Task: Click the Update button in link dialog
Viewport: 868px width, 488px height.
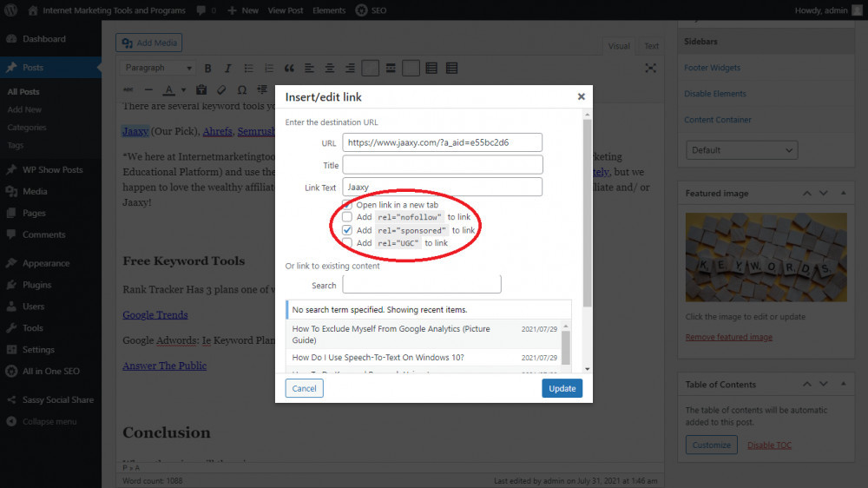Action: 562,388
